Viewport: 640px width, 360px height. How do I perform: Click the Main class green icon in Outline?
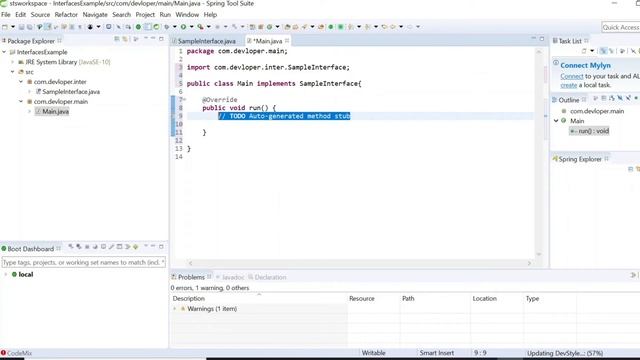tap(564, 121)
